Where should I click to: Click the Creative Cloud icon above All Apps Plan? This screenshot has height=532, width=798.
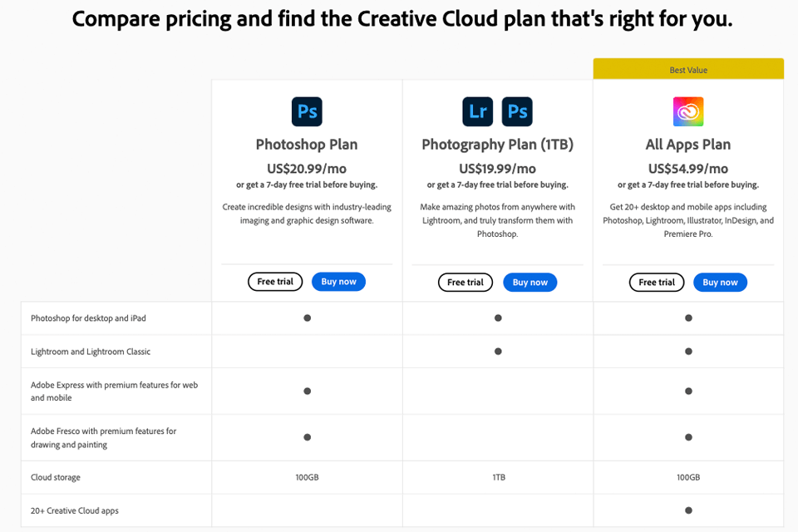(688, 111)
